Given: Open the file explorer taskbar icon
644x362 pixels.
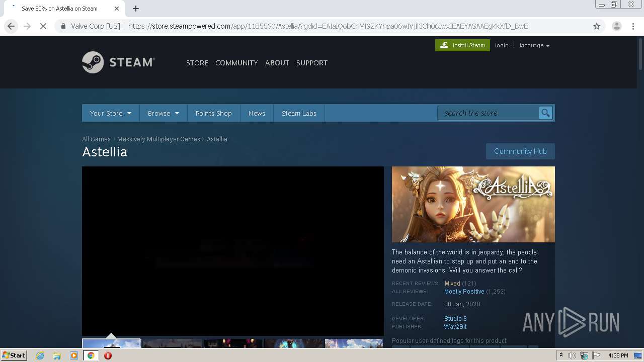Looking at the screenshot, I should (x=57, y=355).
